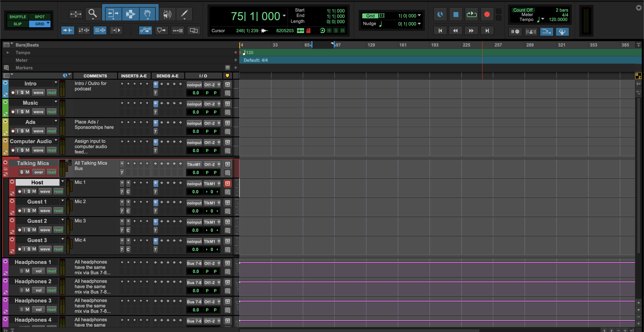Enable Spot edit mode

[x=40, y=17]
